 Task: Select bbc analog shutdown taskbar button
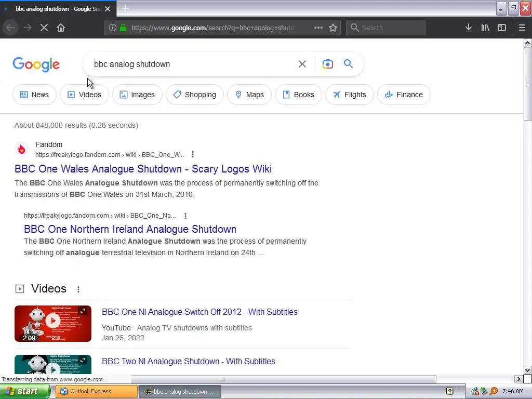pyautogui.click(x=180, y=392)
